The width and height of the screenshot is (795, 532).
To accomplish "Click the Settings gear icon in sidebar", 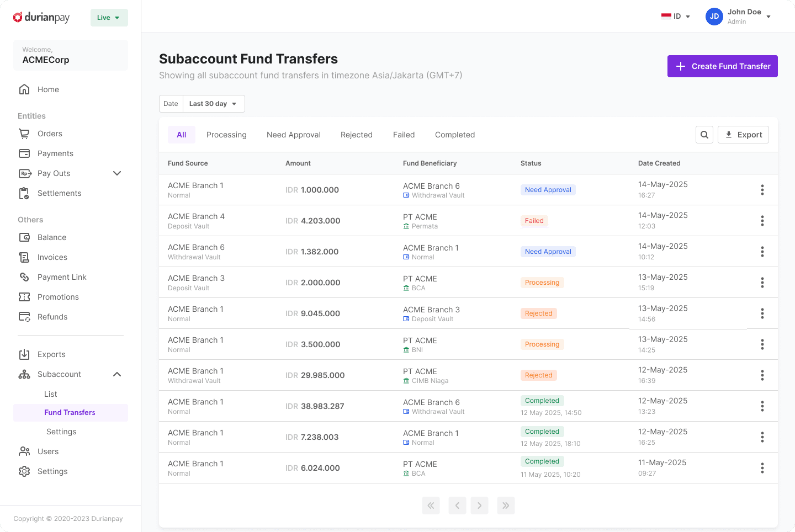I will (24, 471).
